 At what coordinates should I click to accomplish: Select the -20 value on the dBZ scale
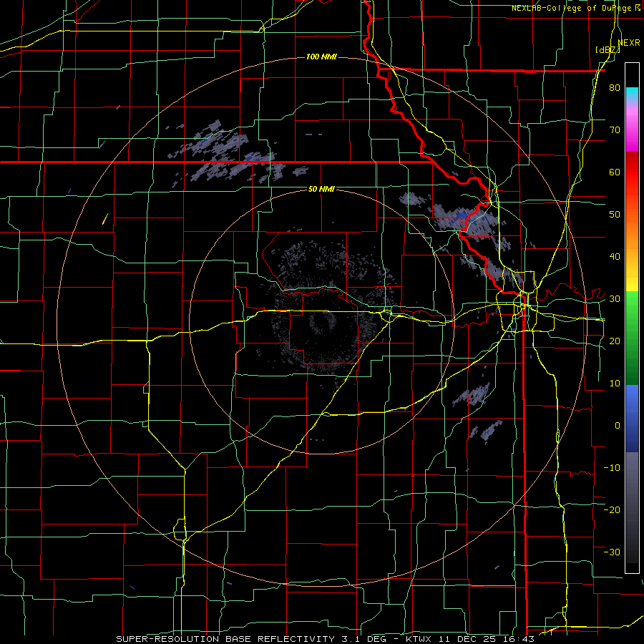tap(612, 509)
